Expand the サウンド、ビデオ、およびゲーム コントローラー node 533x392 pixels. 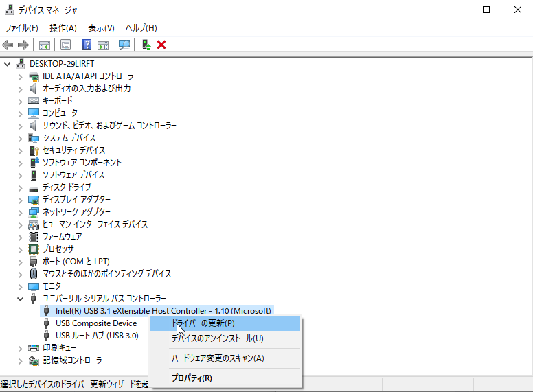coord(20,126)
